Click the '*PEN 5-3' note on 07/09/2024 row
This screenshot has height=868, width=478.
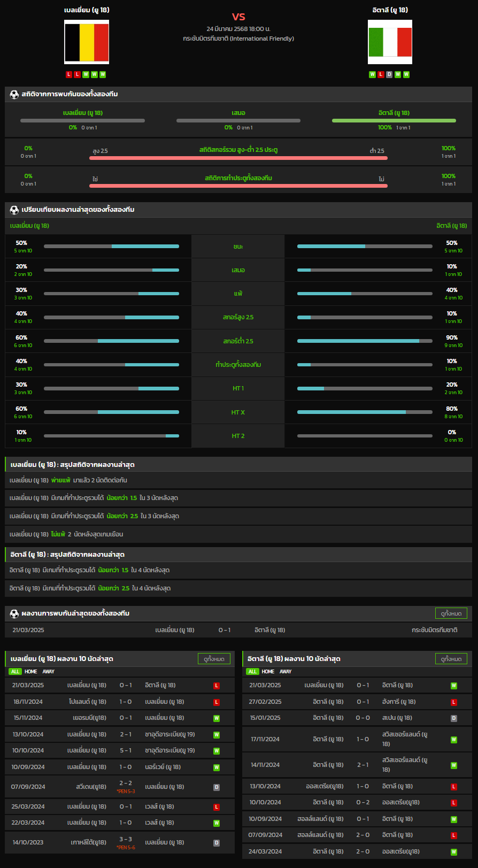click(x=126, y=792)
